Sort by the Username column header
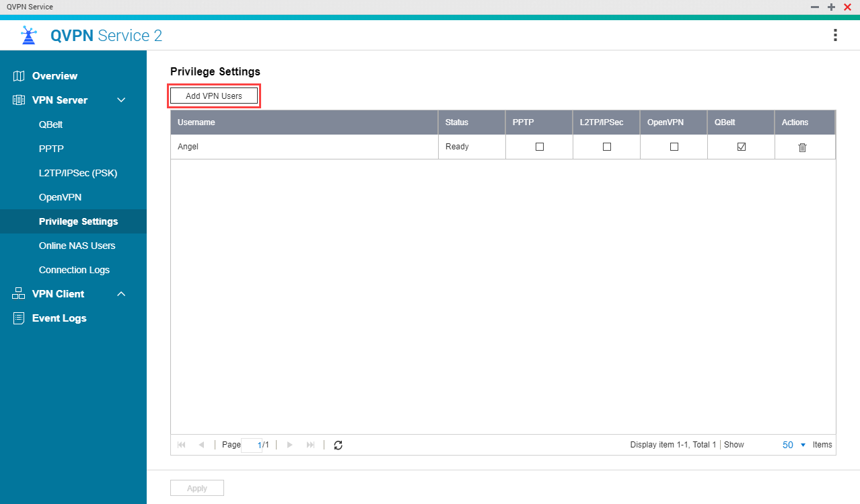Viewport: 860px width, 504px height. [304, 122]
